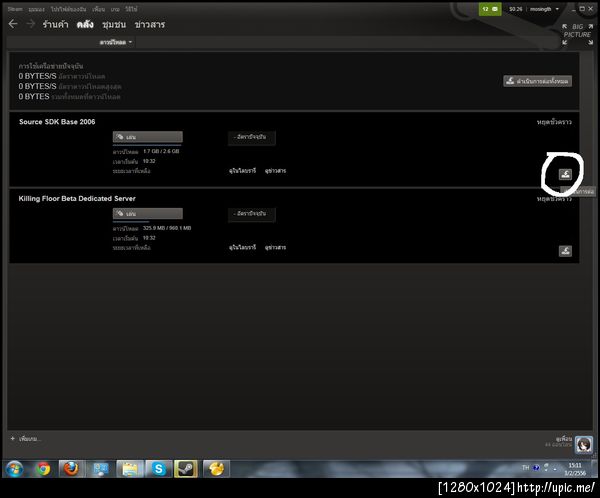Open the green notifications inbox with 12

(490, 9)
